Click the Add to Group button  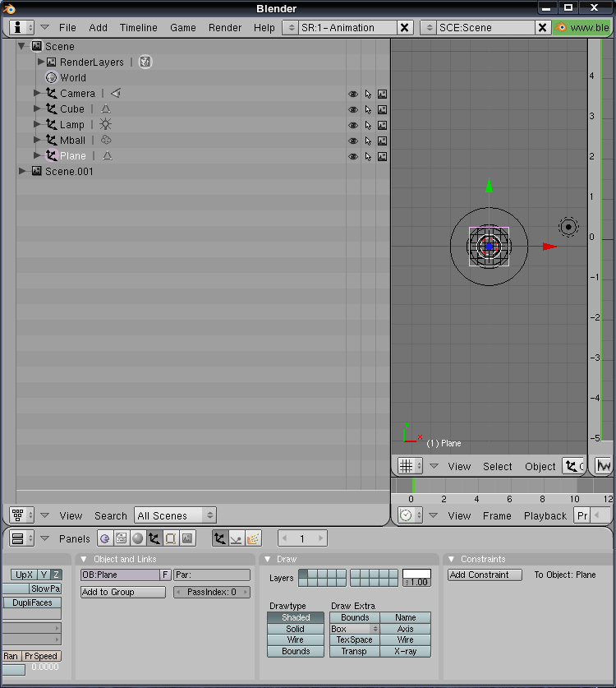click(123, 592)
